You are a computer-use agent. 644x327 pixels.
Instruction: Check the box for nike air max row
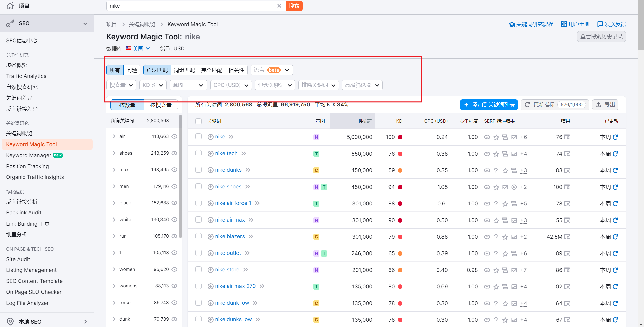point(198,220)
